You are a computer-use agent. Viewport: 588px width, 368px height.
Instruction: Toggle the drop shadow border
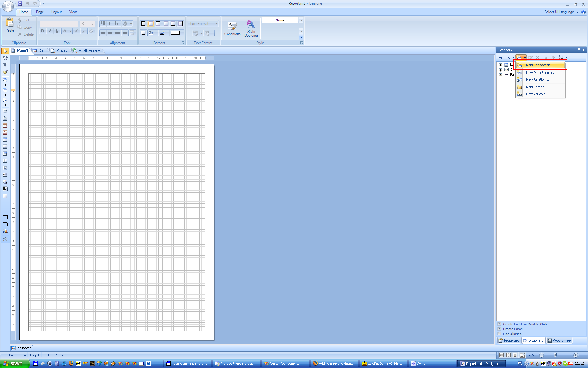tap(143, 33)
